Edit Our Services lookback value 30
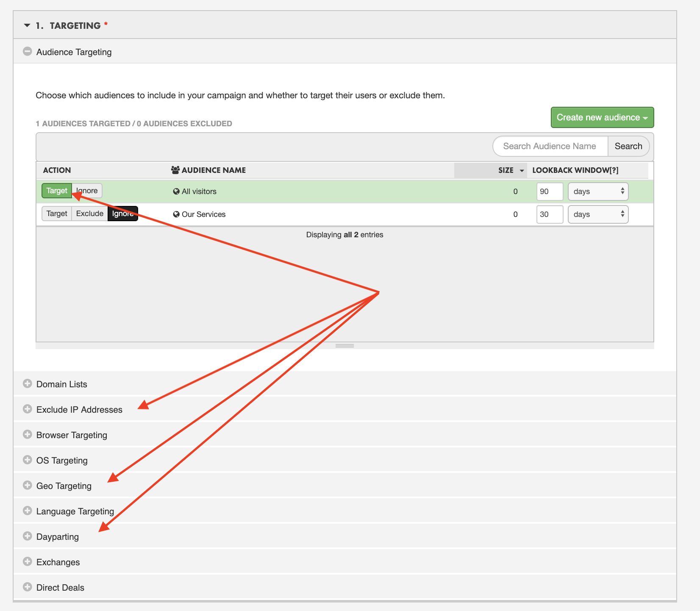 point(550,214)
